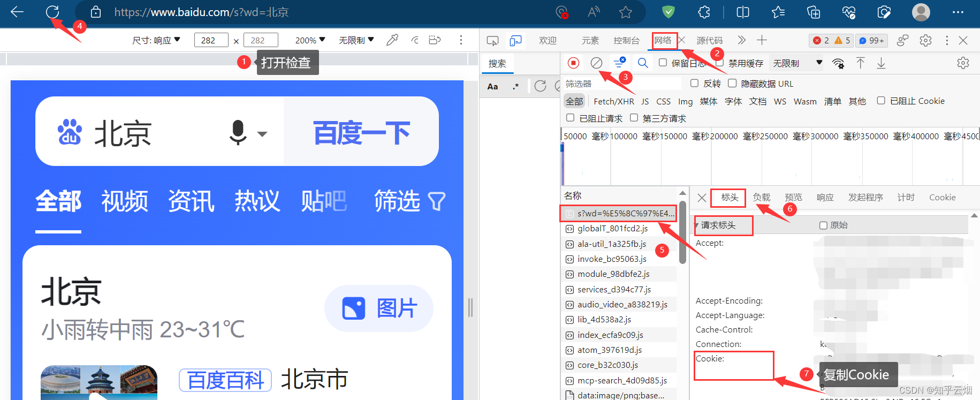Viewport: 980px width, 400px height.
Task: Add page to favorites star icon
Action: pos(626,12)
